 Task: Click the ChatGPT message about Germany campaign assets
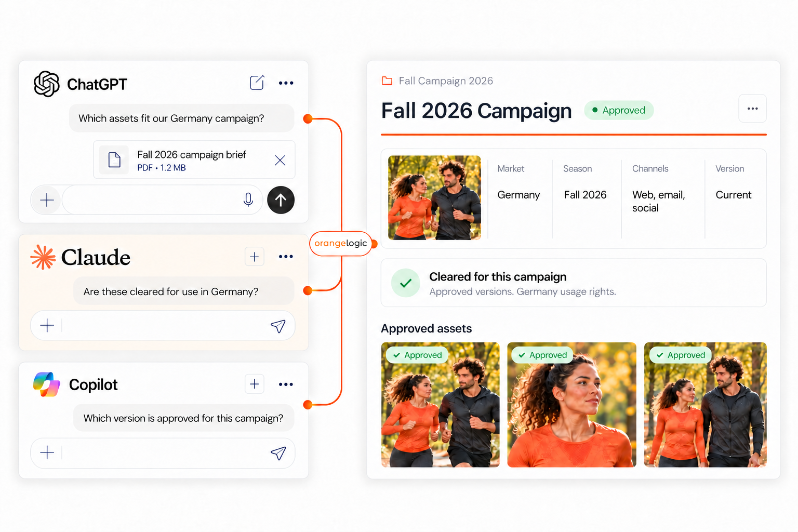pyautogui.click(x=181, y=118)
